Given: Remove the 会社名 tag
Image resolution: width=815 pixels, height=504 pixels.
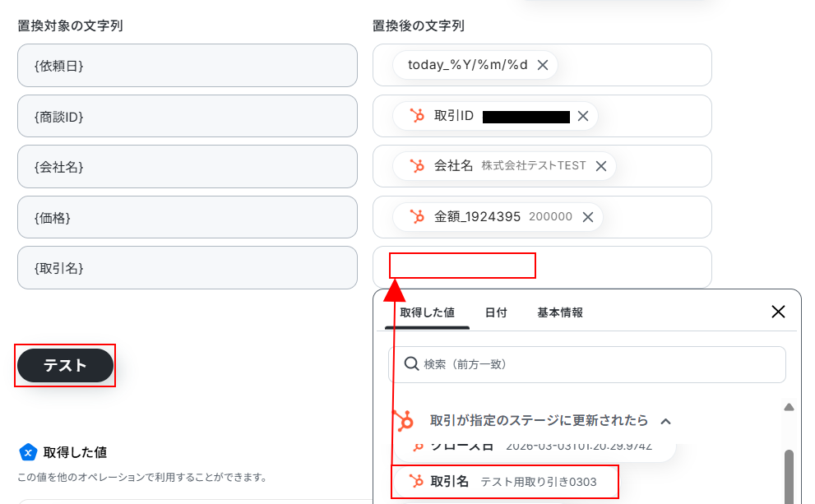Looking at the screenshot, I should pyautogui.click(x=601, y=166).
